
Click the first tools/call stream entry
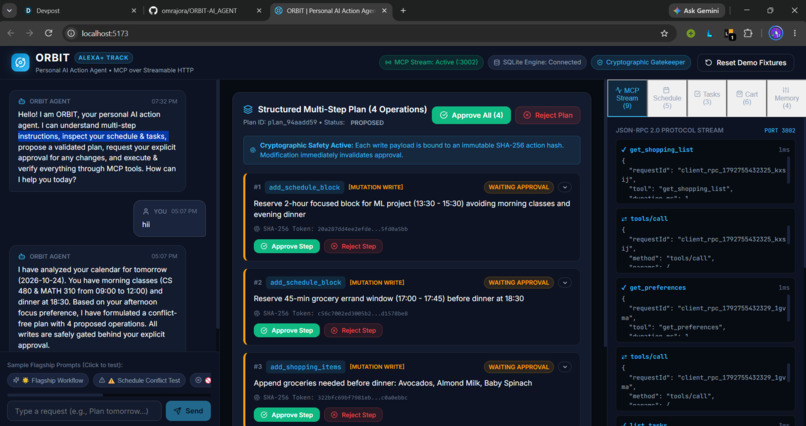click(705, 238)
